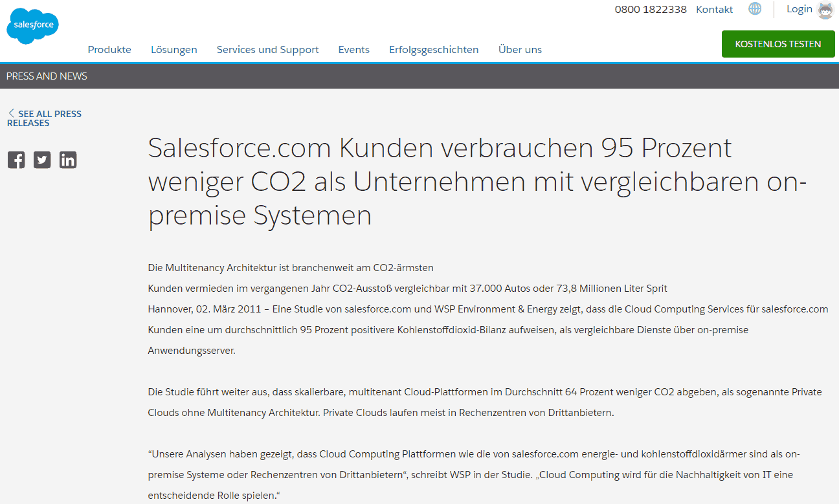
Task: Open the Produkte menu
Action: (x=109, y=49)
